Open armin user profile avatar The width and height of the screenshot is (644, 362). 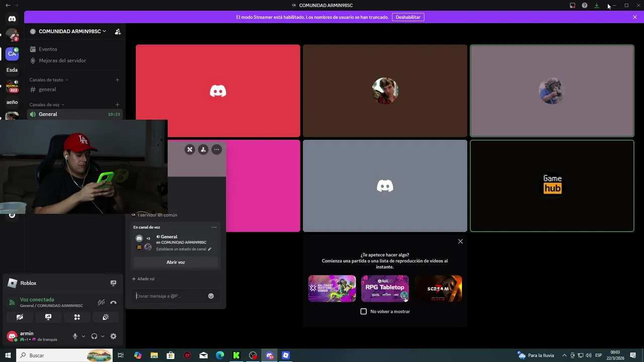pyautogui.click(x=12, y=336)
